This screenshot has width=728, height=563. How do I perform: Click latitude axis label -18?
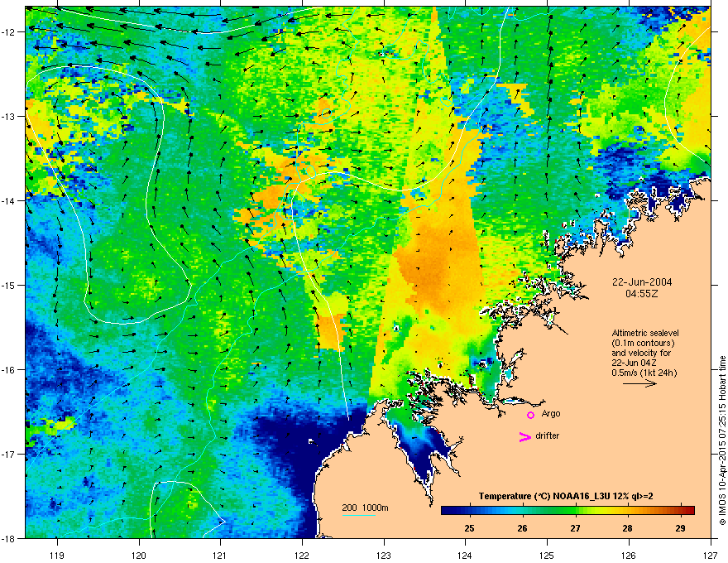(x=9, y=538)
